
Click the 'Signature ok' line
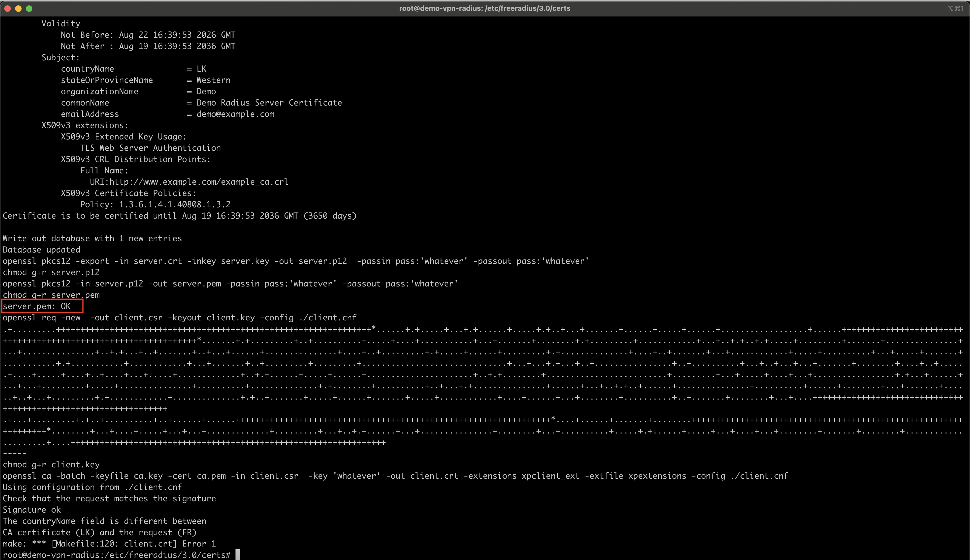(32, 510)
